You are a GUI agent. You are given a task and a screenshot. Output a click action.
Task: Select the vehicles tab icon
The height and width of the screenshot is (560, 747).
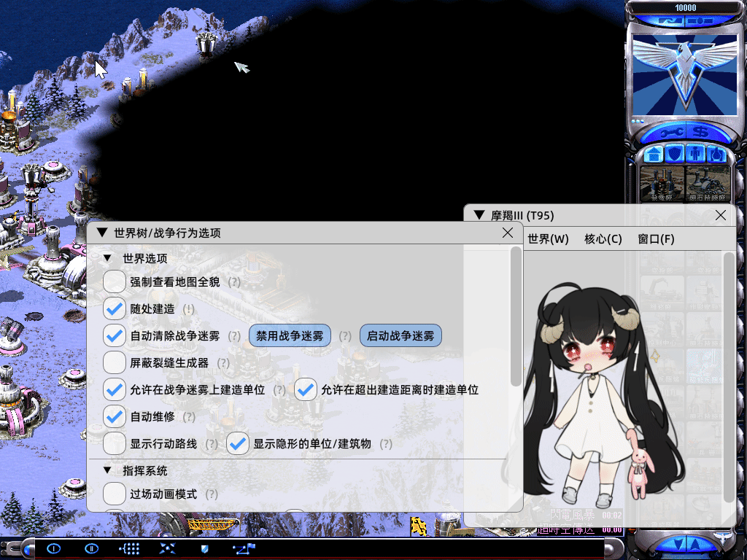[716, 154]
